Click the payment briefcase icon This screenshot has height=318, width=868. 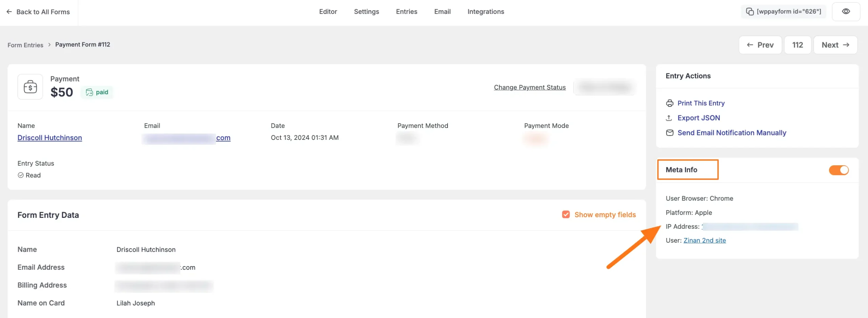(x=30, y=87)
